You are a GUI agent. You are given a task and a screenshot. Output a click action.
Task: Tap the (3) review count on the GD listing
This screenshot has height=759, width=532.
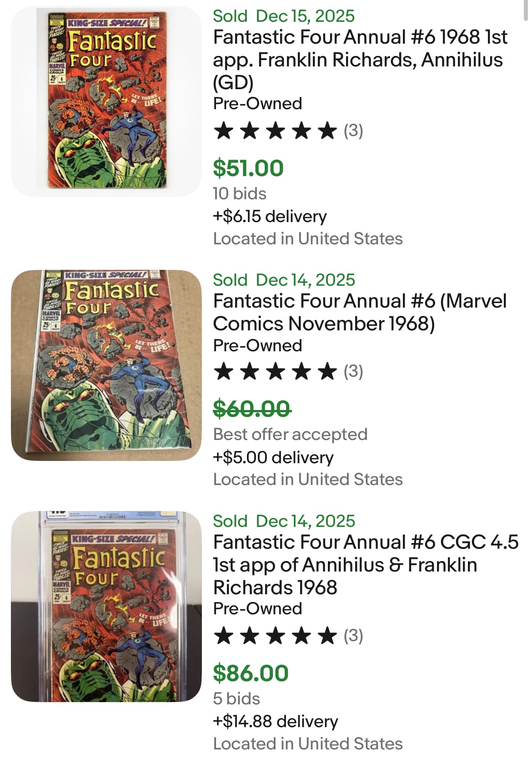(353, 131)
